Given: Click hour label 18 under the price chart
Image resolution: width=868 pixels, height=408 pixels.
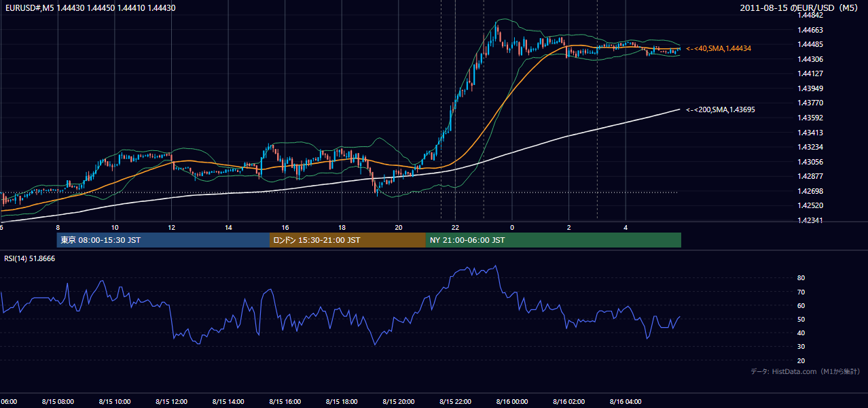Looking at the screenshot, I should point(342,227).
